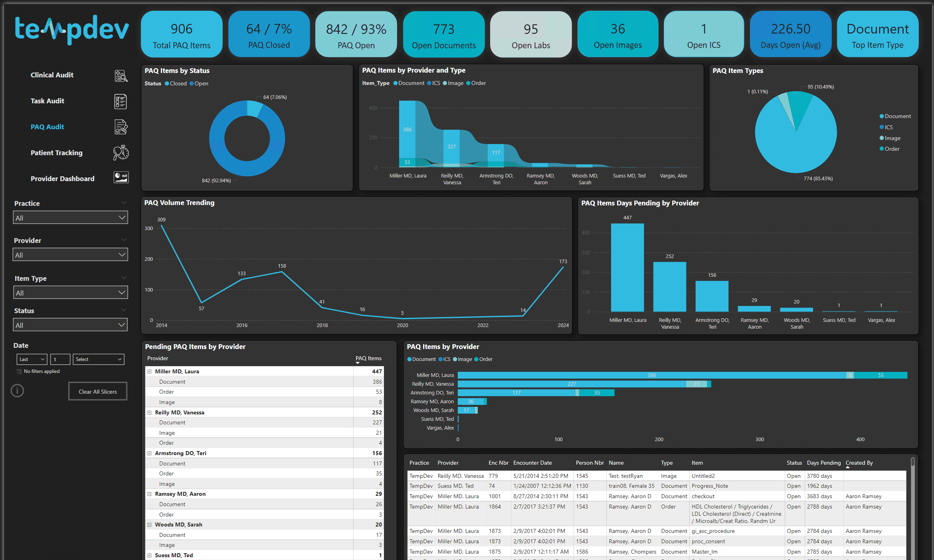This screenshot has height=560, width=934.
Task: Collapse the Reilly MD, Vanessa row
Action: pos(150,412)
